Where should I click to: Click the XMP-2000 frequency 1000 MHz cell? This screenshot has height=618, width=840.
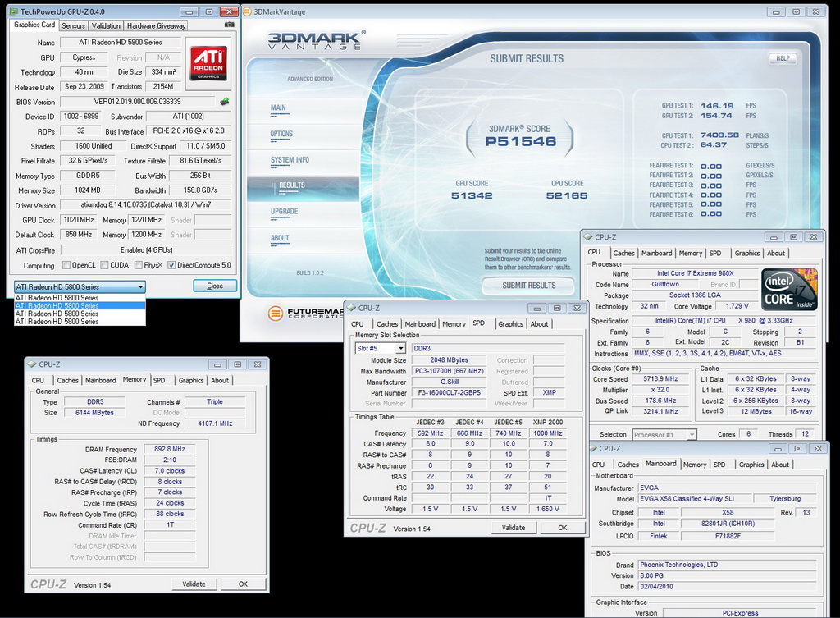547,433
